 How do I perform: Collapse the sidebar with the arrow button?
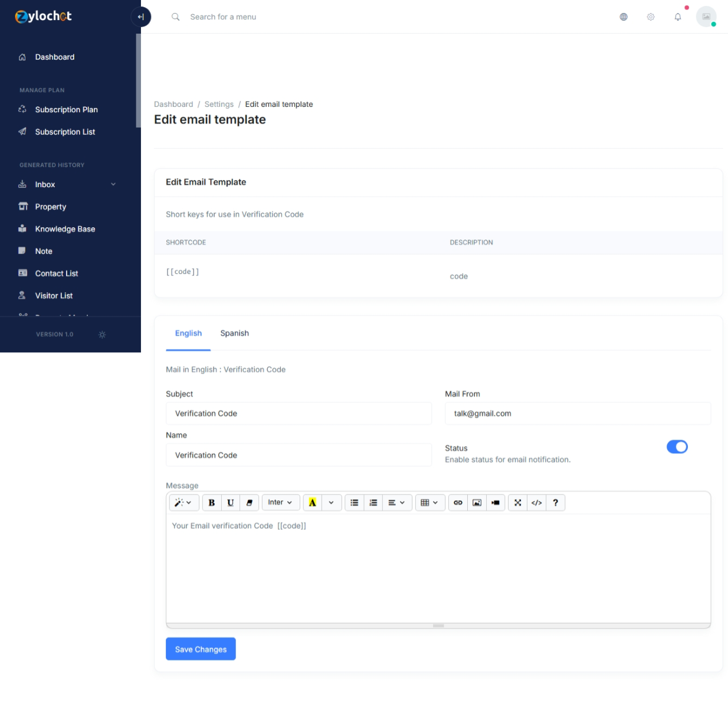click(140, 17)
